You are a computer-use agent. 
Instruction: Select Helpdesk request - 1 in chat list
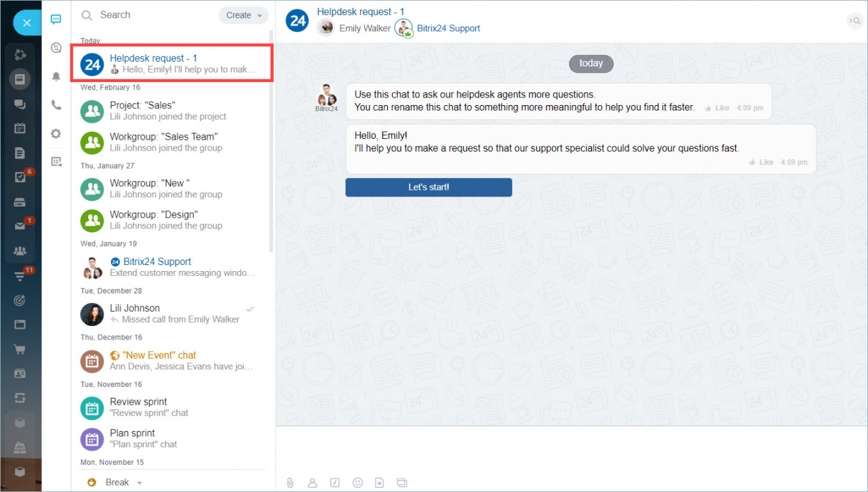(172, 64)
